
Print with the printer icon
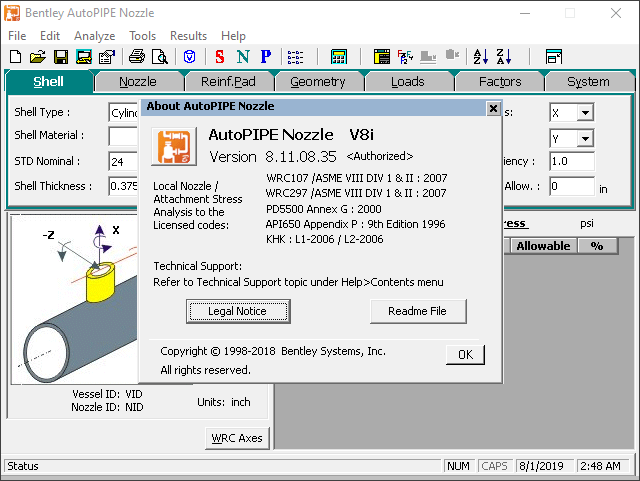pyautogui.click(x=137, y=57)
